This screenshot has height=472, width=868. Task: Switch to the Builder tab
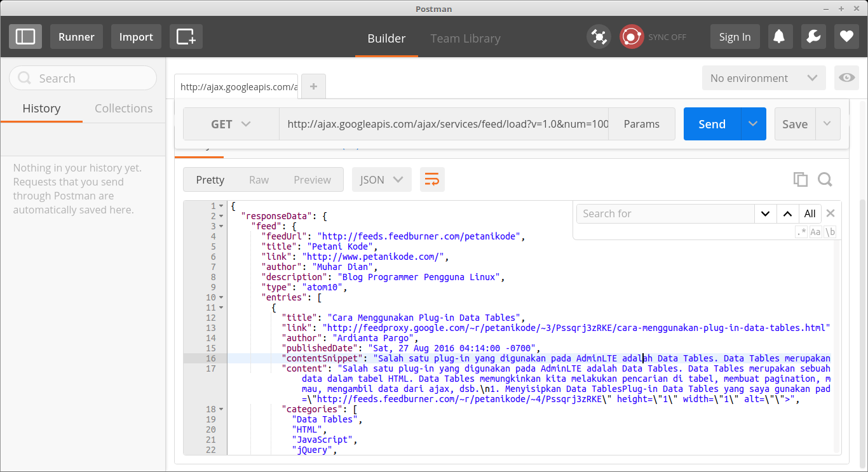coord(386,38)
